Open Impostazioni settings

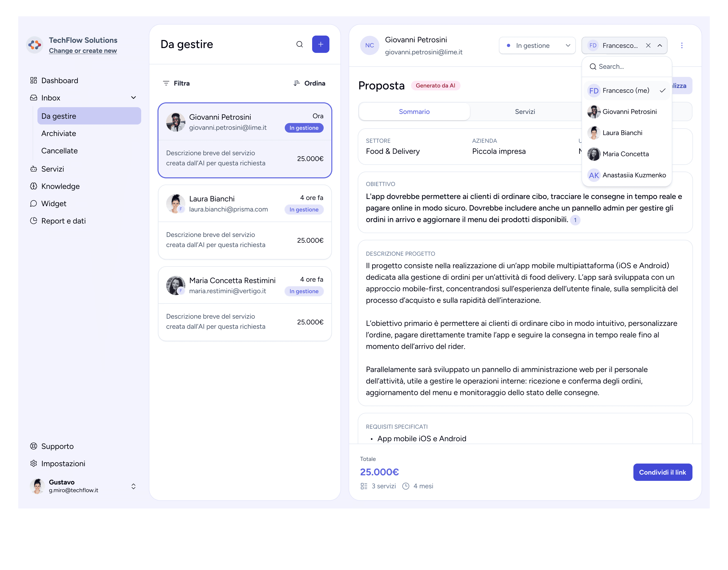(63, 464)
